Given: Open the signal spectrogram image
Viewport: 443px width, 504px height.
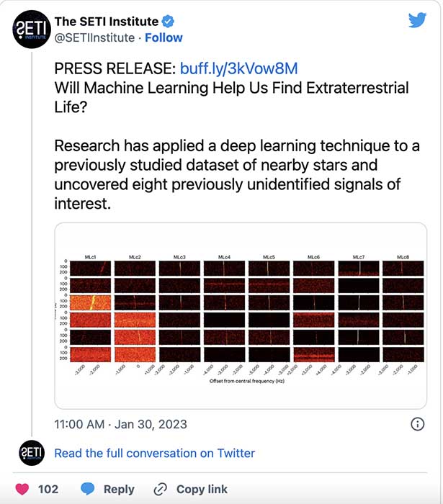Looking at the screenshot, I should coord(241,315).
